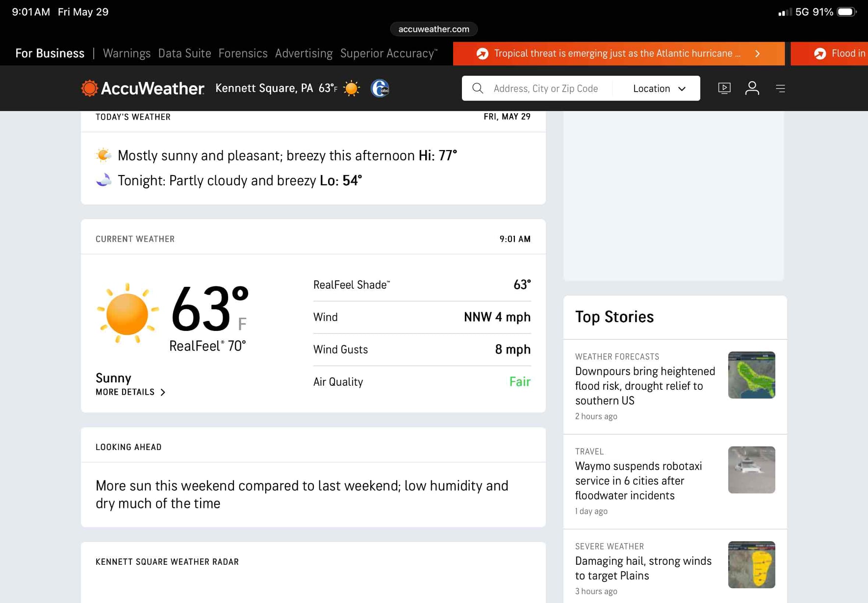Tap the search magnifier icon
The height and width of the screenshot is (603, 868).
(478, 88)
